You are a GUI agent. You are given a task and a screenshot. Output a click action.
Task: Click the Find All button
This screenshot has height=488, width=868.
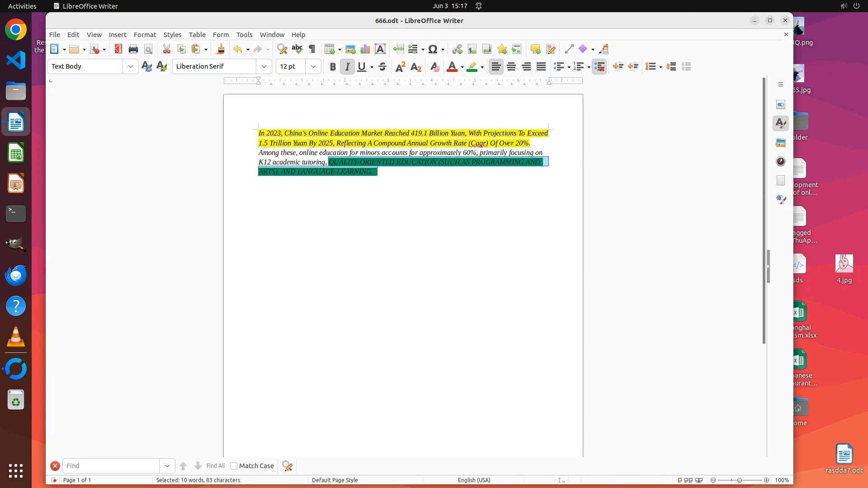(x=215, y=466)
